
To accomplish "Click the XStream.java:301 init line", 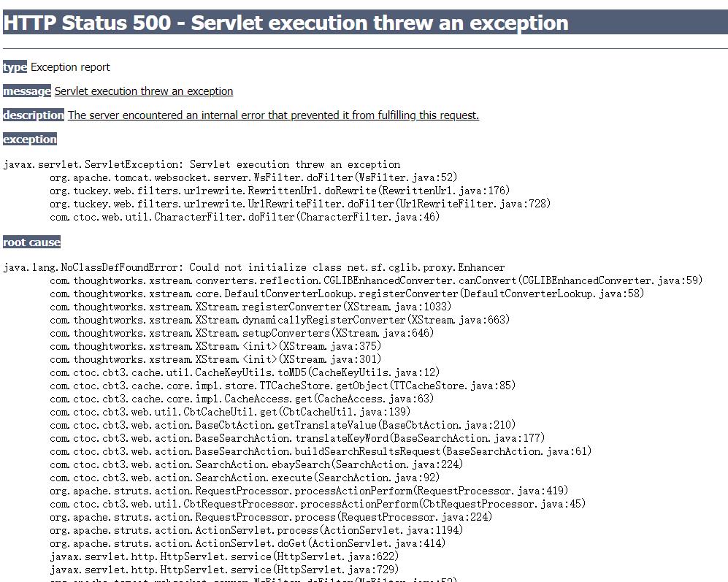I will (x=215, y=359).
